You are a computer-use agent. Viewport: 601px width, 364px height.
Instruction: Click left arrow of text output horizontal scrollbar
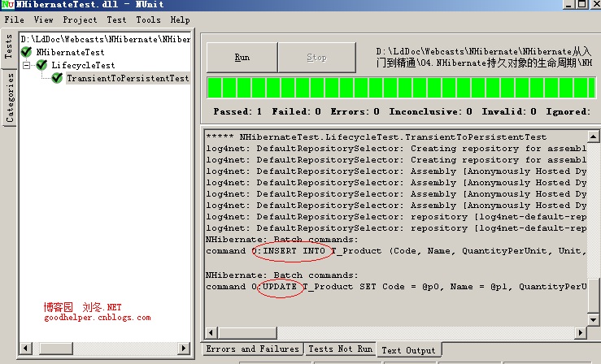click(x=211, y=332)
